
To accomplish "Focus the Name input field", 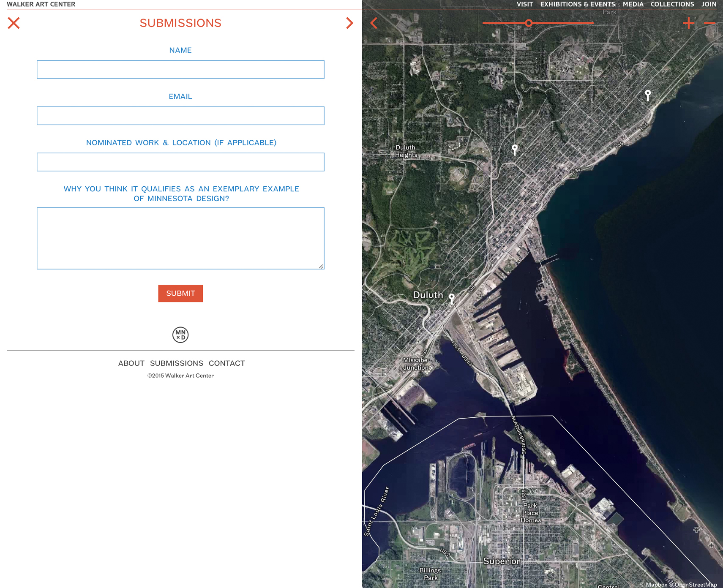I will [x=180, y=69].
